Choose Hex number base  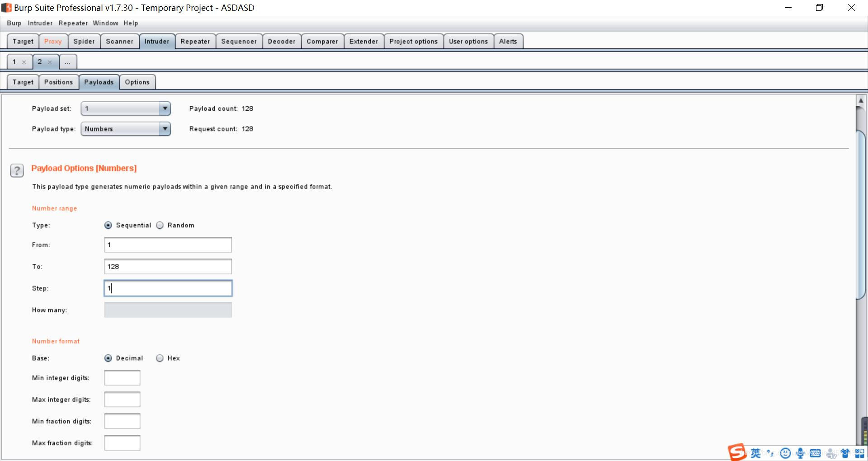tap(160, 358)
